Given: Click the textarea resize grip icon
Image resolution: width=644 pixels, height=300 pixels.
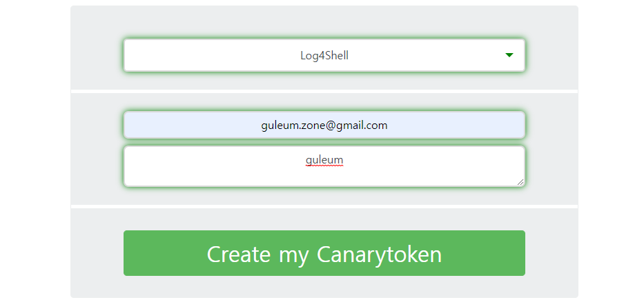Looking at the screenshot, I should (x=520, y=182).
